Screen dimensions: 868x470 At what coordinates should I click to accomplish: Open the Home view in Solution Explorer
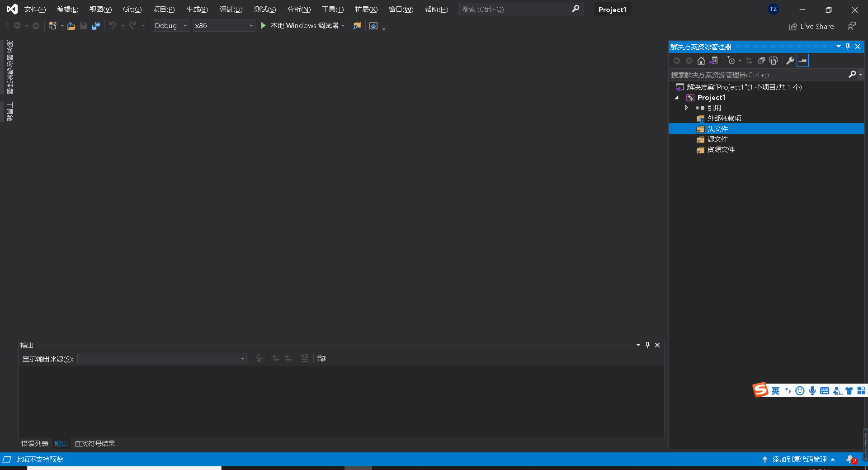point(701,61)
